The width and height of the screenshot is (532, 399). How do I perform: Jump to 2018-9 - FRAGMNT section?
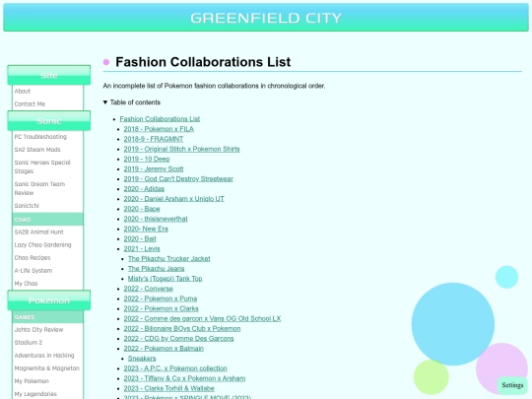click(x=154, y=139)
